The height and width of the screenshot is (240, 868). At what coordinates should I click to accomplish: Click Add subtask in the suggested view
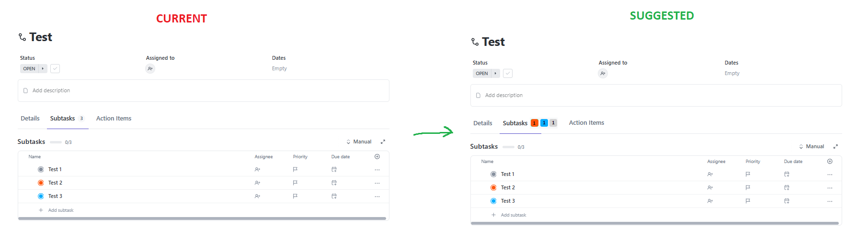[513, 215]
